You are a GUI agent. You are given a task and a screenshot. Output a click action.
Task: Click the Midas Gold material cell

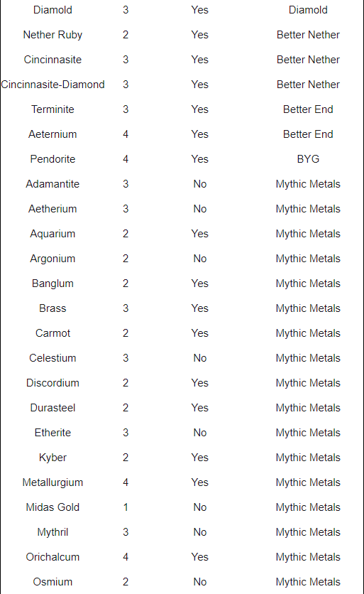click(x=53, y=507)
